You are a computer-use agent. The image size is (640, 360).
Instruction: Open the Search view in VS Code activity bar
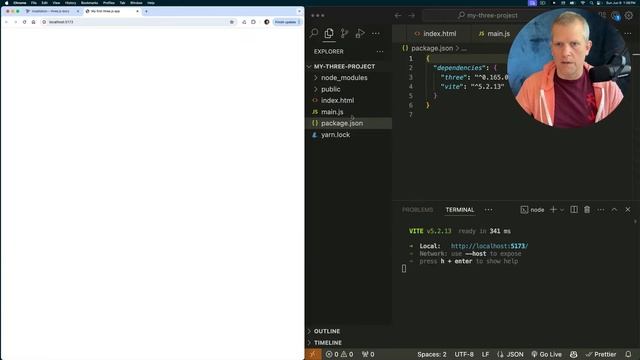click(314, 33)
